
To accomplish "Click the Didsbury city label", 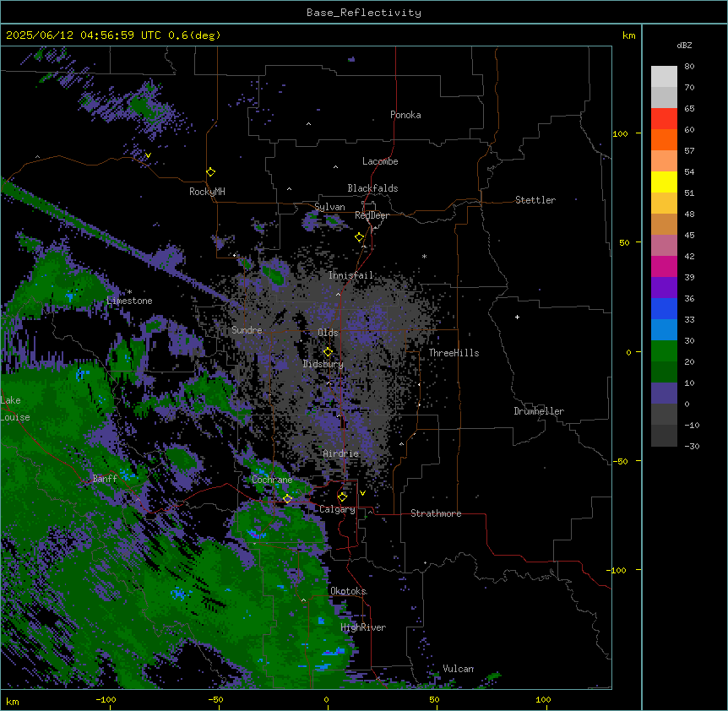I will click(323, 364).
